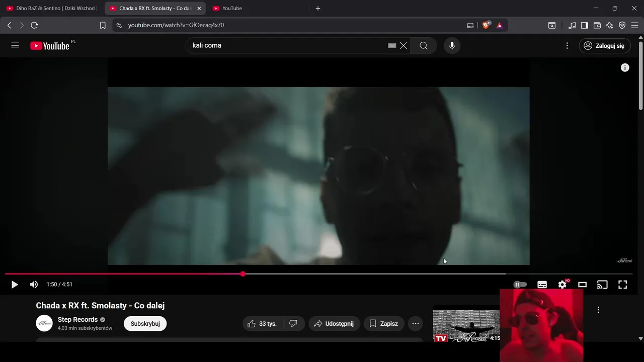Start voice search with the microphone
This screenshot has height=362, width=644.
(452, 46)
